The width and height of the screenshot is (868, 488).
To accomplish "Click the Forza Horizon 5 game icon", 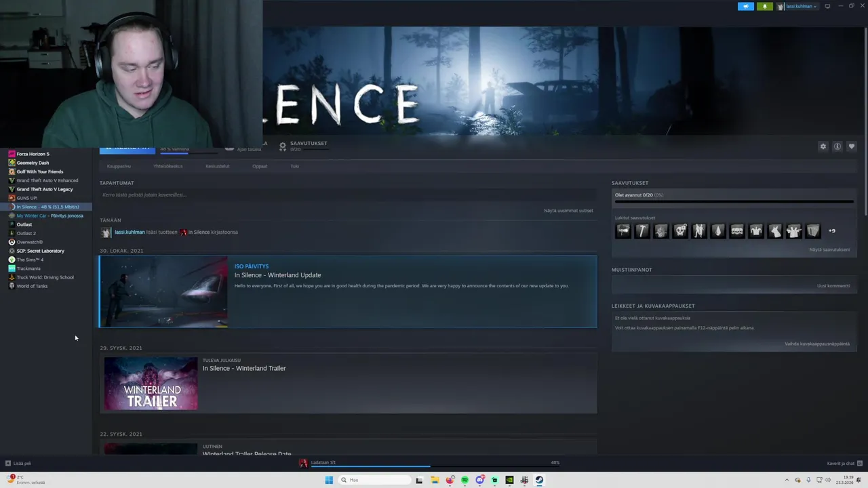I will click(x=12, y=154).
